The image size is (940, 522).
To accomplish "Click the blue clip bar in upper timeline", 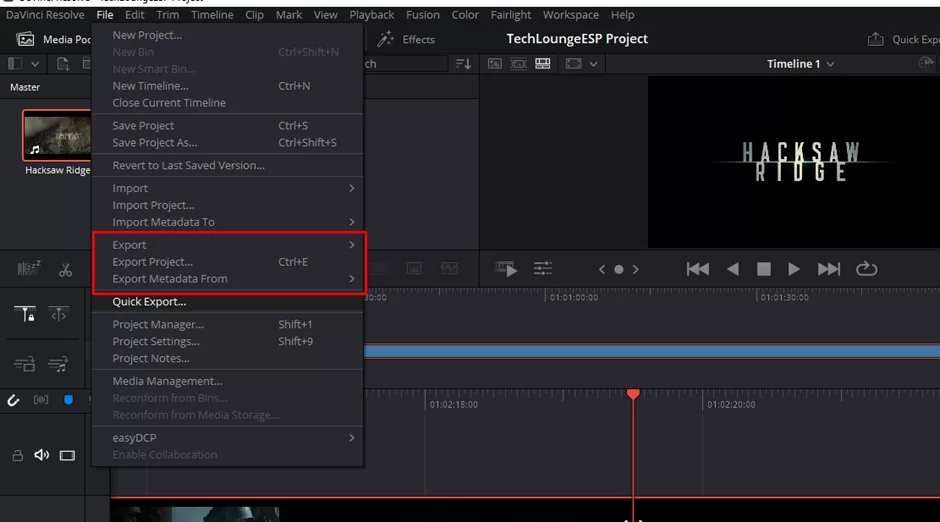I will pos(652,352).
